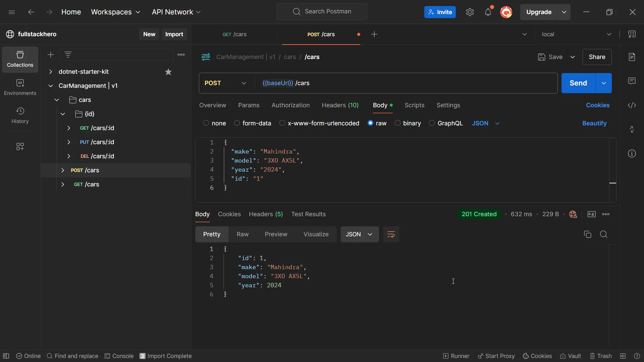Switch to the Scripts request tab
Viewport: 644px width, 362px height.
click(414, 105)
